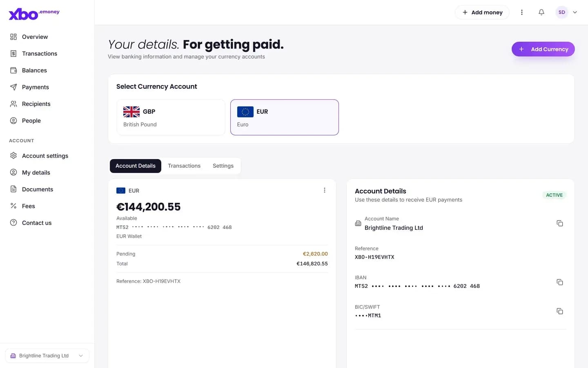Screen dimensions: 588x368
Task: Click the pending amount €2,620.00
Action: pos(315,254)
